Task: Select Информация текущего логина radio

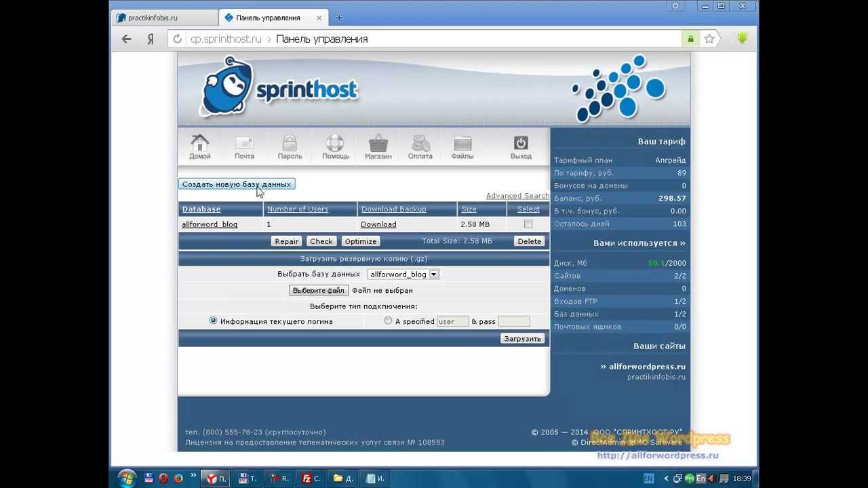Action: 214,321
